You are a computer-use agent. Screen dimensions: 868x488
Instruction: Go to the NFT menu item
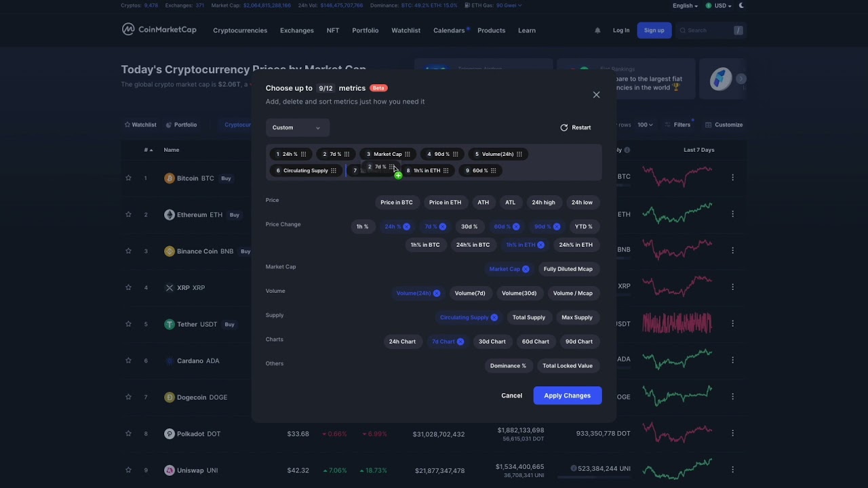point(332,30)
